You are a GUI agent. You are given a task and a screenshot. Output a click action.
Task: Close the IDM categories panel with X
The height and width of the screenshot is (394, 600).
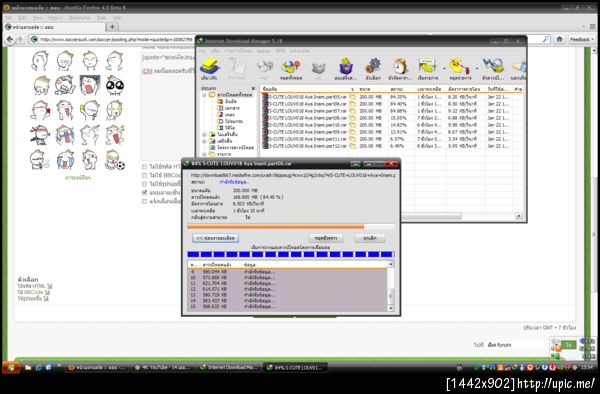click(253, 88)
